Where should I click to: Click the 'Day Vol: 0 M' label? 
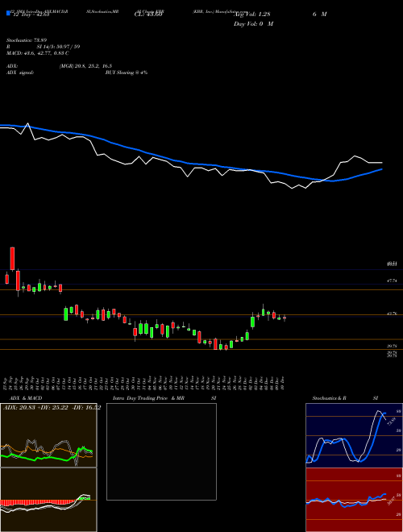tap(253, 23)
